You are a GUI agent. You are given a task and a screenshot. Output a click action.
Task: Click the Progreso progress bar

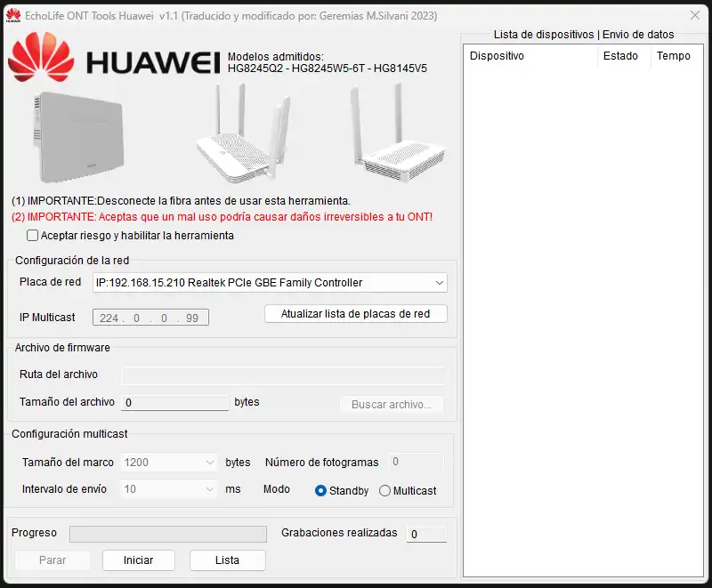click(x=168, y=534)
